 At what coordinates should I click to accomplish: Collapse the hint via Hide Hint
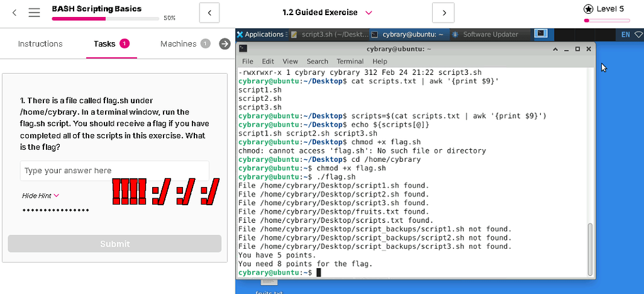pos(40,196)
